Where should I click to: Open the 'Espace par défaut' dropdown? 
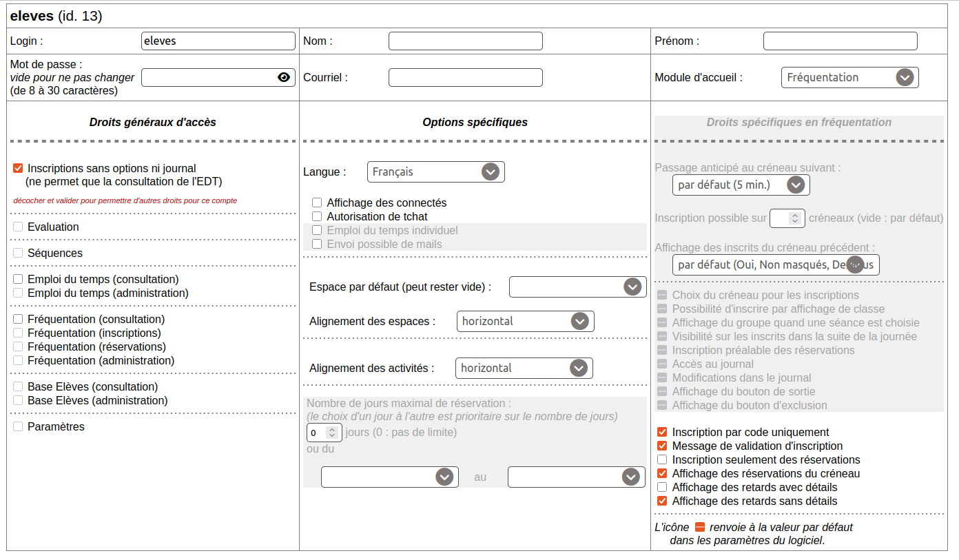click(x=578, y=287)
